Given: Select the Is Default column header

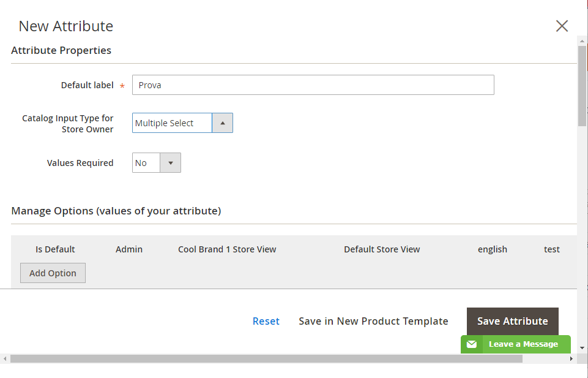Looking at the screenshot, I should (x=55, y=249).
